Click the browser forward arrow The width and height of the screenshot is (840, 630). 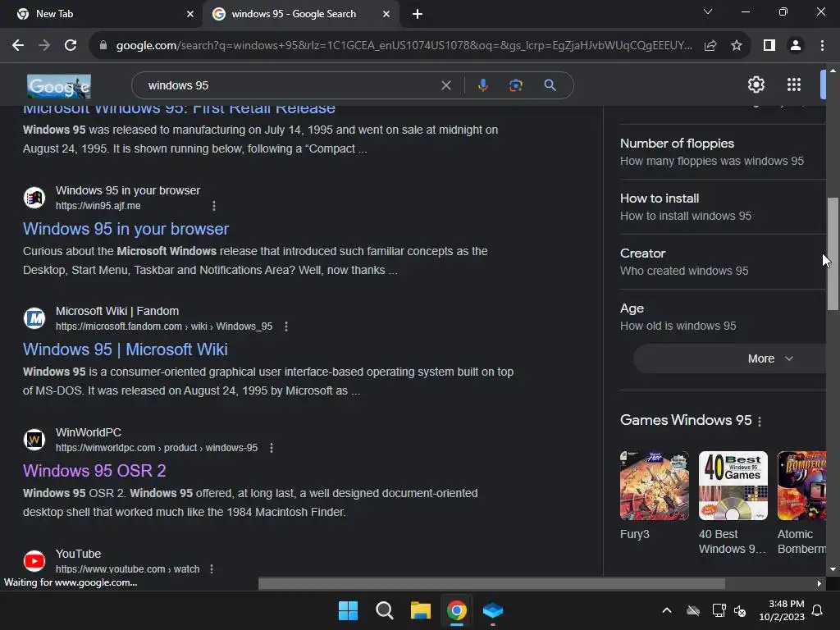point(44,46)
